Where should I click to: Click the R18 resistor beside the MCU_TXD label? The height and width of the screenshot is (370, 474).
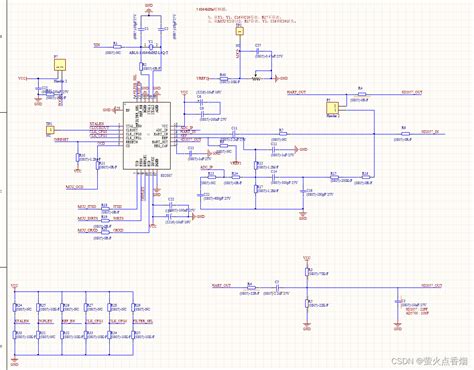click(105, 208)
